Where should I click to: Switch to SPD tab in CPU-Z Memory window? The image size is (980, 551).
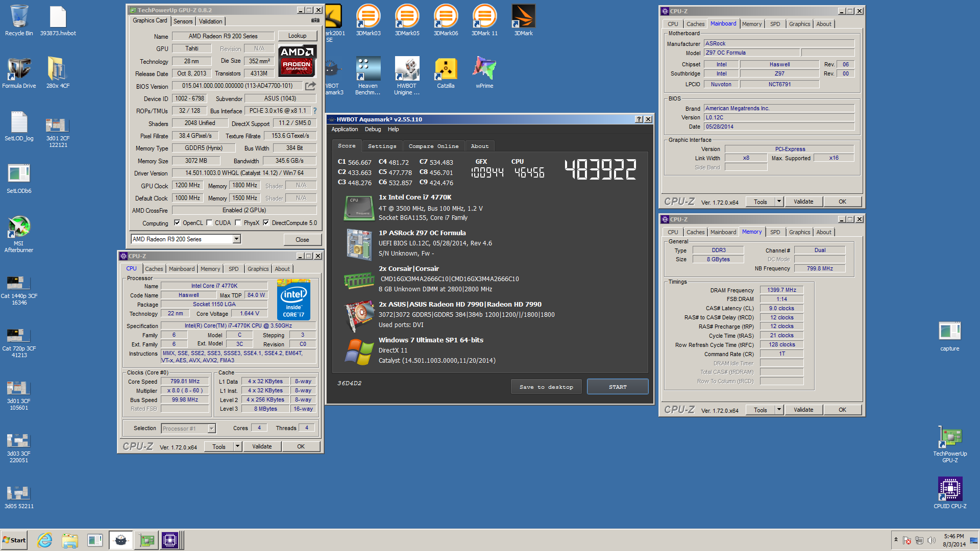pyautogui.click(x=775, y=232)
